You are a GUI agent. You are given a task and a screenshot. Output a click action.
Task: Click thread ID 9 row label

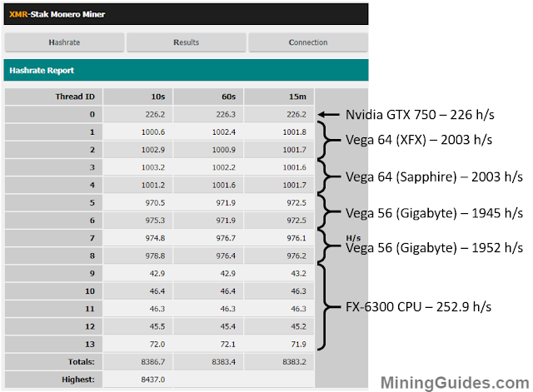[x=92, y=274]
